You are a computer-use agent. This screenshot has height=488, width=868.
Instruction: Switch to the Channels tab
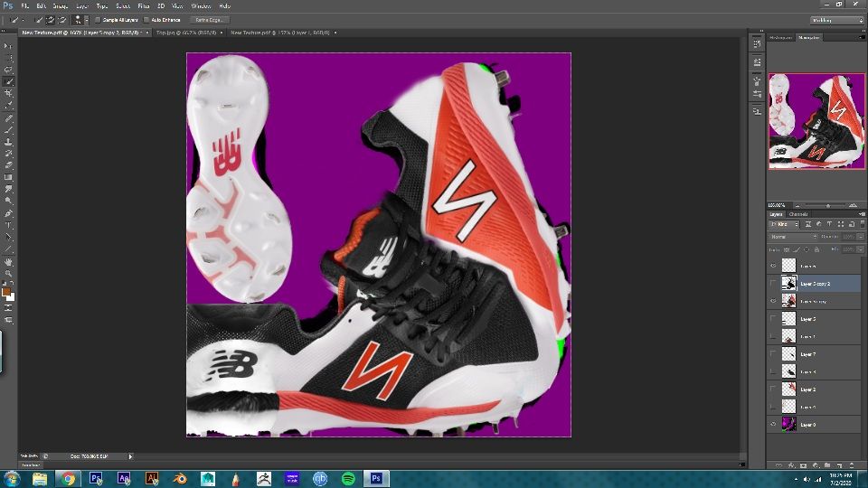pyautogui.click(x=798, y=214)
